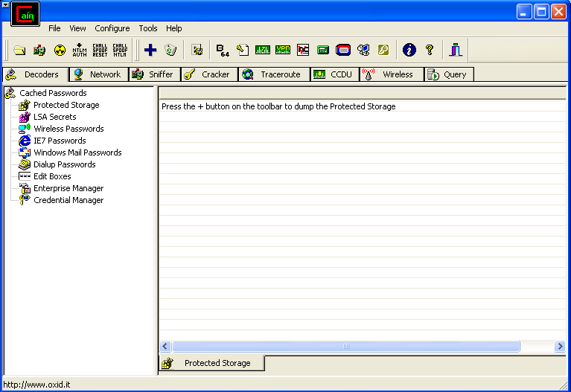
Task: Click the horizontal scrollbar left arrow
Action: [165, 346]
